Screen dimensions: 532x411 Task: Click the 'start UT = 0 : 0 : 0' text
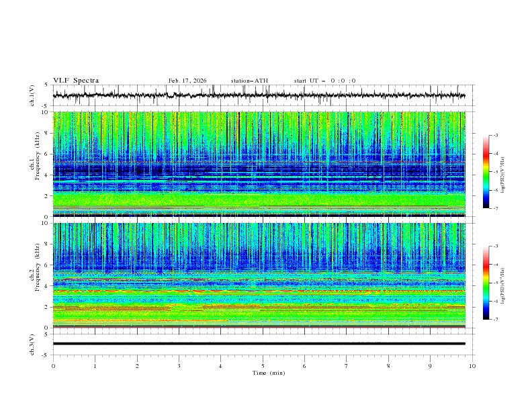coord(324,81)
